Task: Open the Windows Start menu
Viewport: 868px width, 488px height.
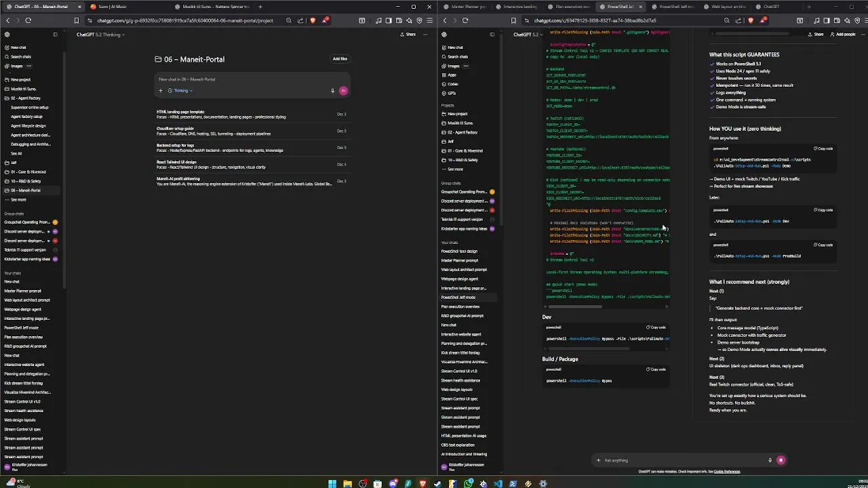Action: tap(332, 484)
